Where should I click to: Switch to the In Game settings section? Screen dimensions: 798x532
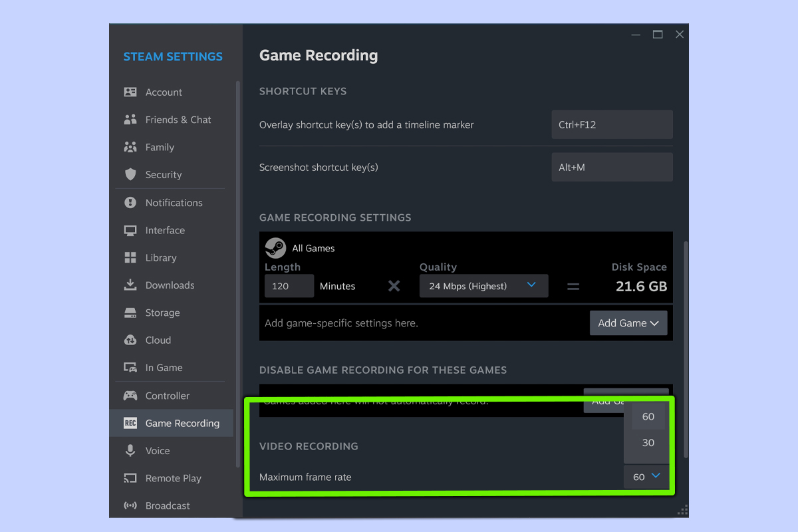point(130,367)
